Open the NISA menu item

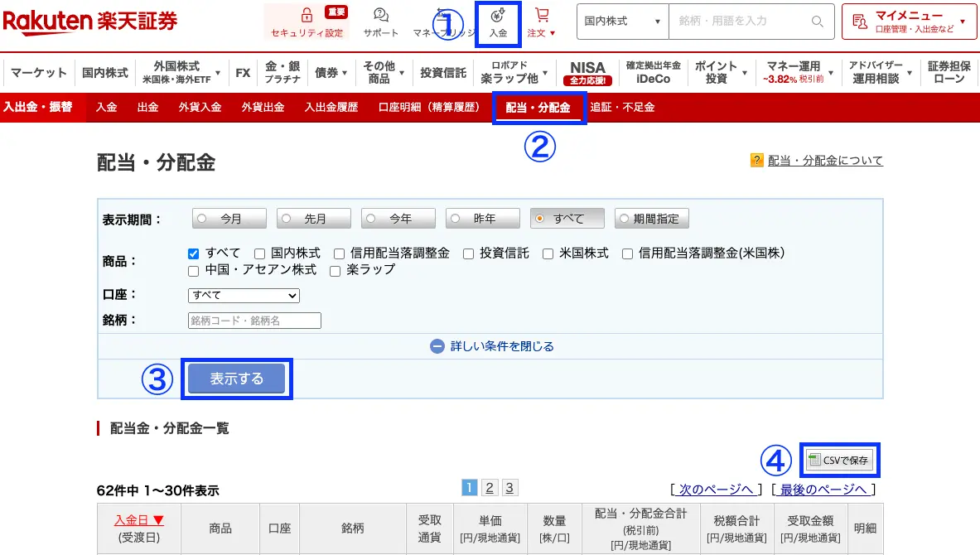[587, 73]
